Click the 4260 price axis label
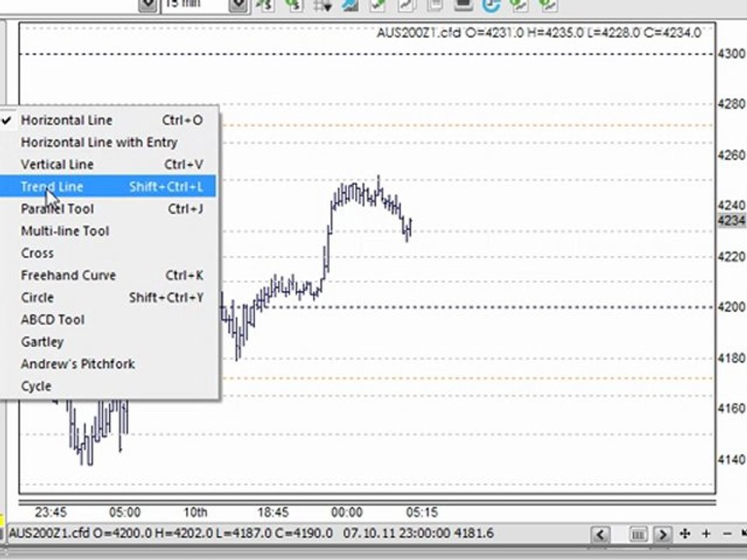 click(731, 156)
